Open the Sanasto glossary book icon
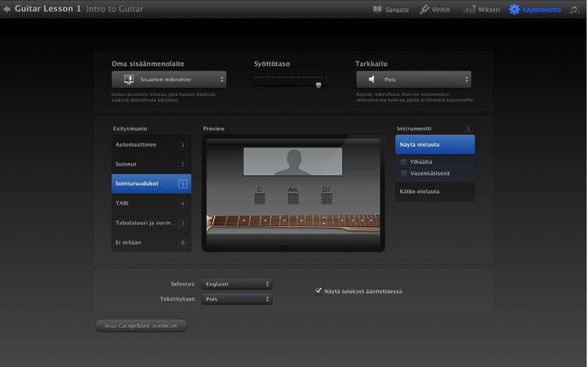The image size is (588, 367). (x=378, y=10)
